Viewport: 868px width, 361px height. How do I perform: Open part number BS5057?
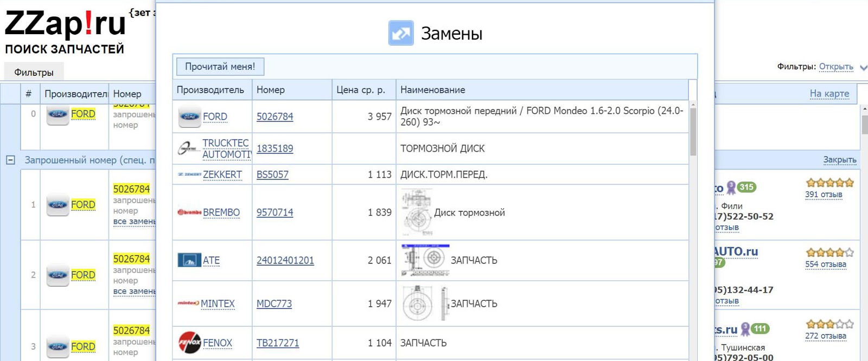tap(272, 175)
